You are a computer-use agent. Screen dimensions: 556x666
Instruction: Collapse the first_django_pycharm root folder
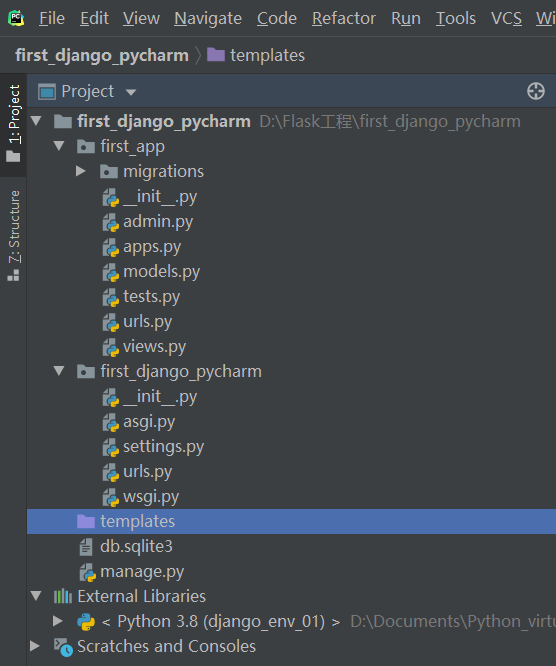click(37, 121)
